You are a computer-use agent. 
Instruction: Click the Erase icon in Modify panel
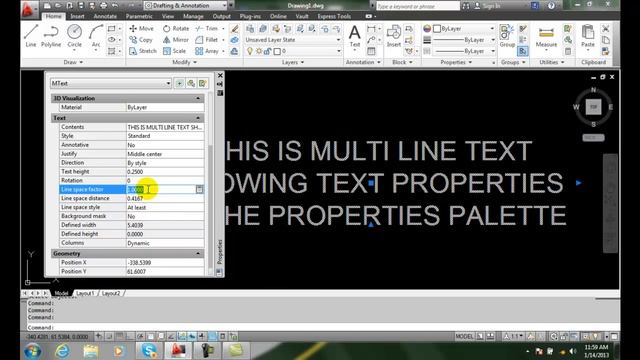(234, 29)
